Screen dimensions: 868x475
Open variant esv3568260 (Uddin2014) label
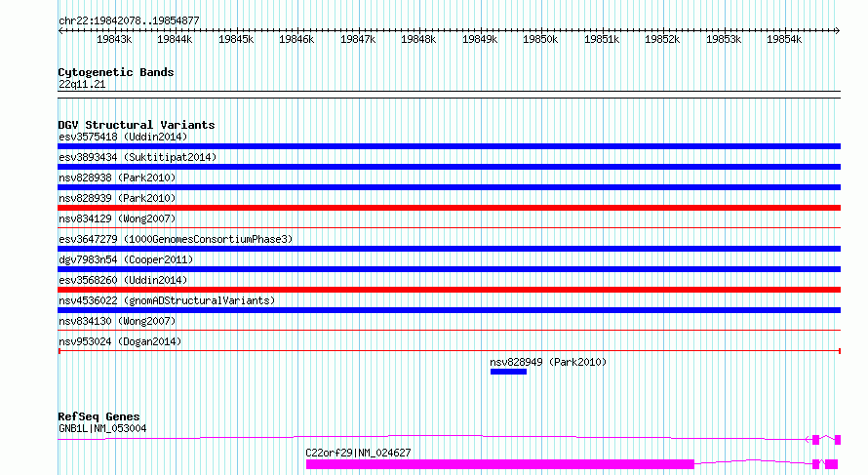point(123,280)
